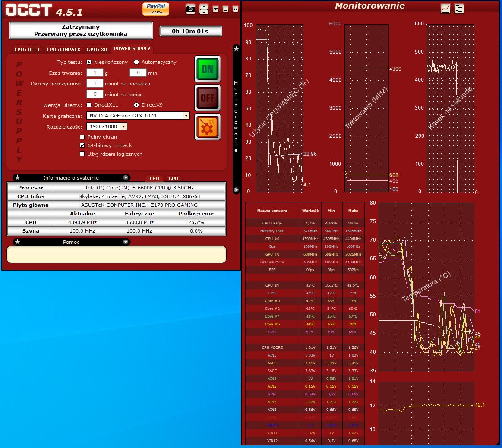This screenshot has height=448, width=502.
Task: Click the Czas trwania hours field
Action: [x=95, y=73]
